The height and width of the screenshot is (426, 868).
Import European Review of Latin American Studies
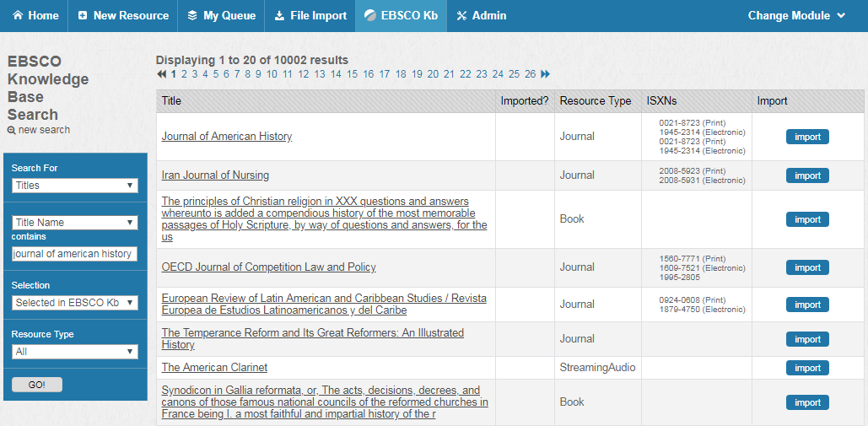[x=807, y=305]
